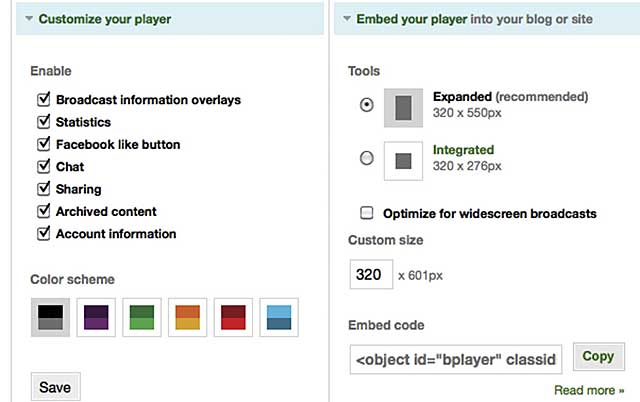Pick the green color scheme swatch
The image size is (640, 402).
click(x=142, y=317)
